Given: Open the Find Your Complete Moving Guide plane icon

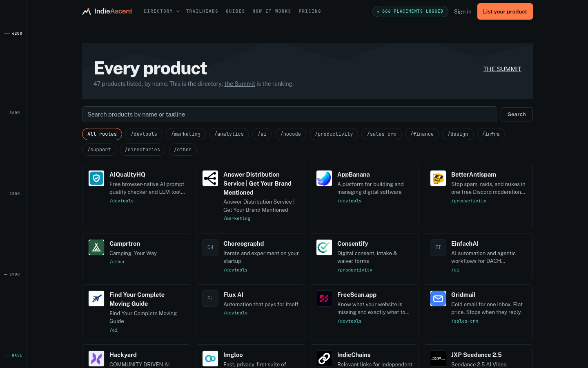Looking at the screenshot, I should (96, 298).
